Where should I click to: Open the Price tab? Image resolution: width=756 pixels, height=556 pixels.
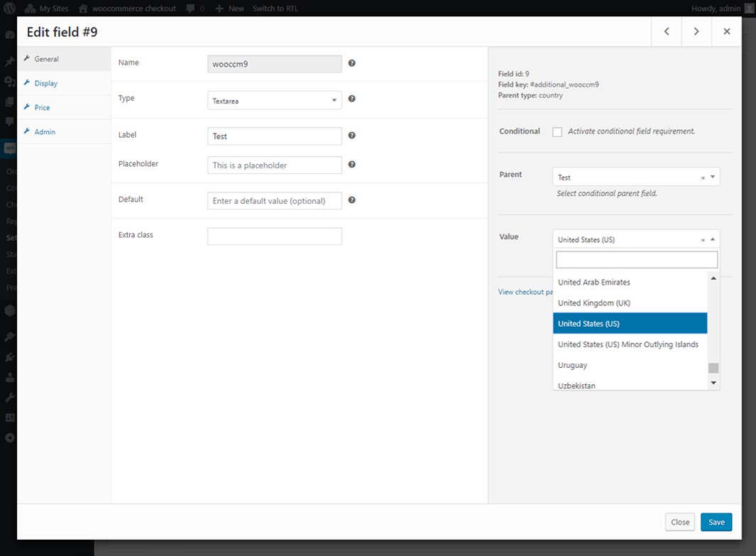(x=42, y=108)
